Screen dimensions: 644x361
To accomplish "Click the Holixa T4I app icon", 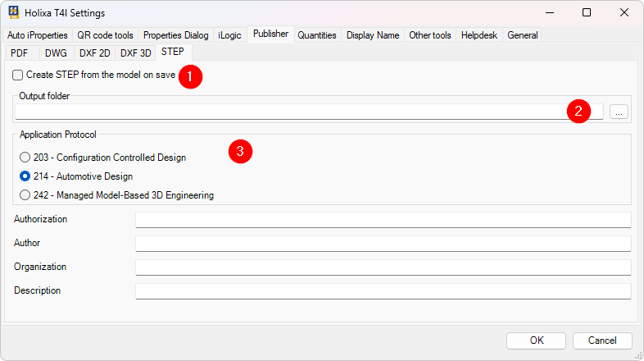I will pos(14,13).
